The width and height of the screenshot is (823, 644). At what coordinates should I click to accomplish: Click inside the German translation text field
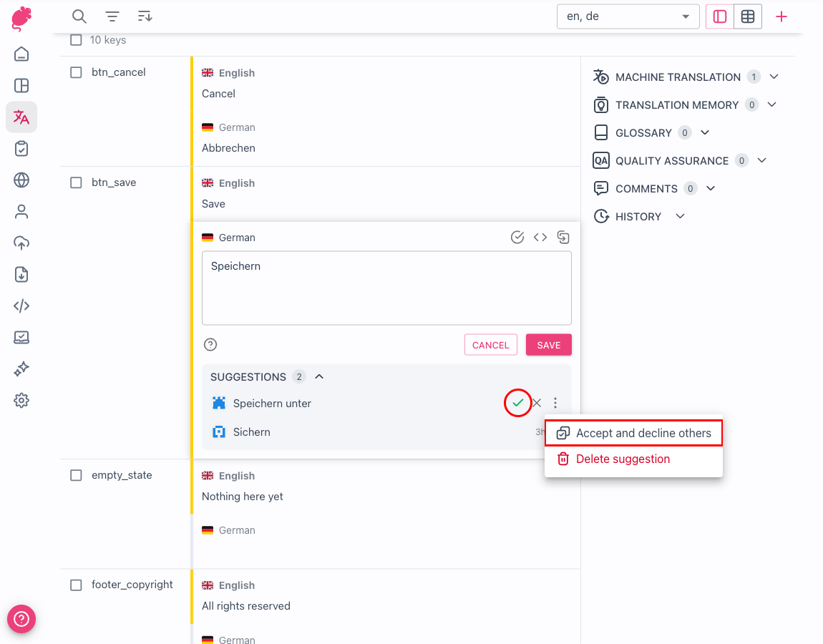[x=387, y=288]
